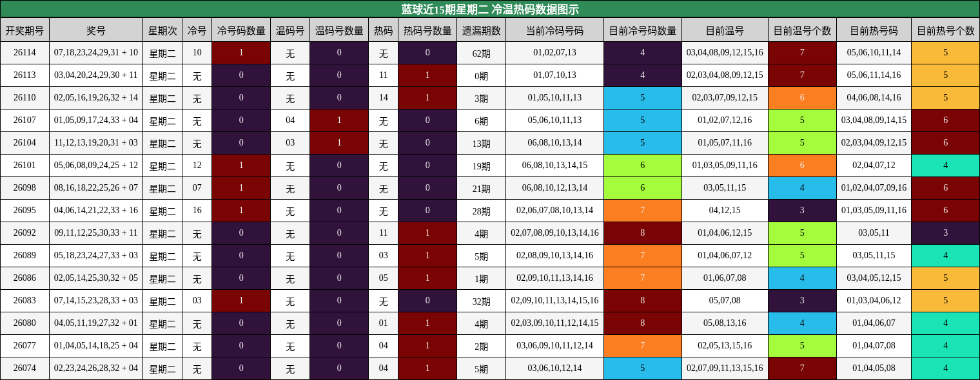This screenshot has width=980, height=380.
Task: Select draw number 26114
Action: [24, 53]
